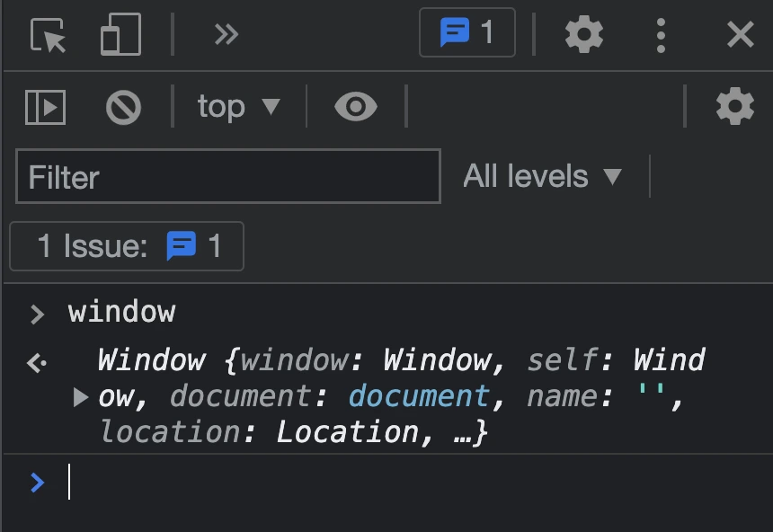The height and width of the screenshot is (532, 773).
Task: Open the 1 Issue button
Action: [x=127, y=246]
